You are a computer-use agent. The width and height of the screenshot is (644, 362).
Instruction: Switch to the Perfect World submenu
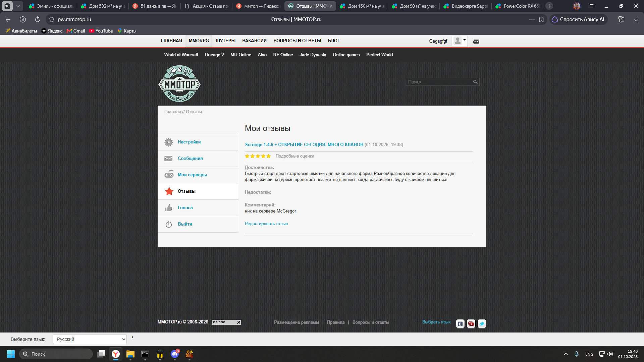tap(379, 55)
